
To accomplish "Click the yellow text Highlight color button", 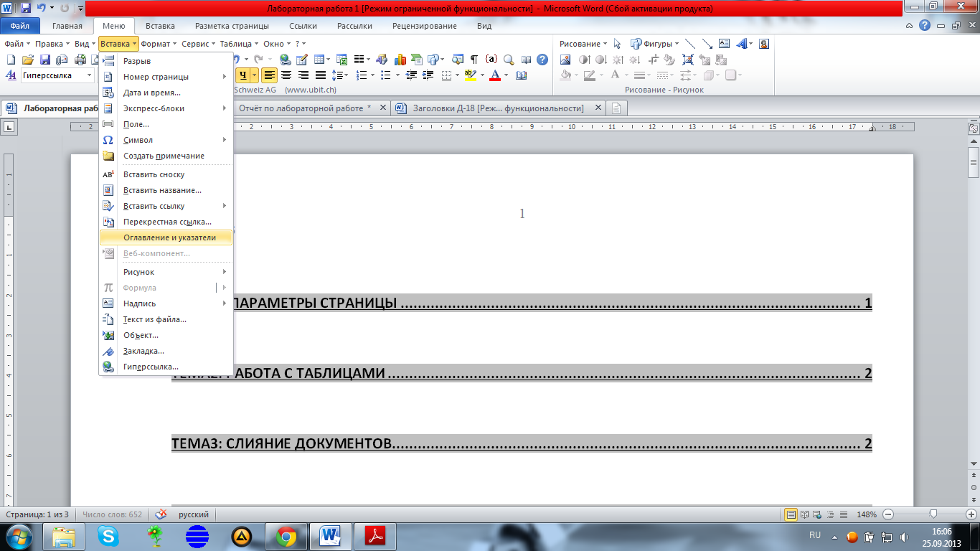I will [470, 75].
